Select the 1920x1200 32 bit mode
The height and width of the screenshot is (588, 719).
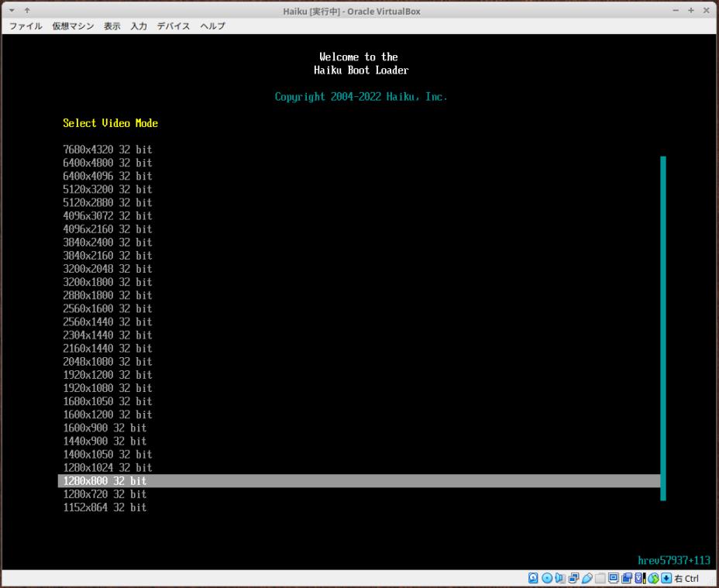tap(107, 375)
